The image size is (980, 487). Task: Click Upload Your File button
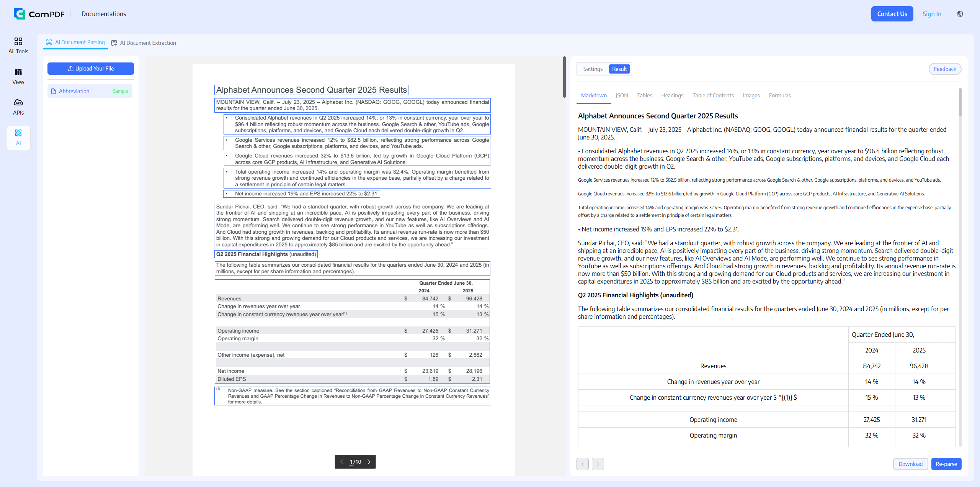pos(91,69)
